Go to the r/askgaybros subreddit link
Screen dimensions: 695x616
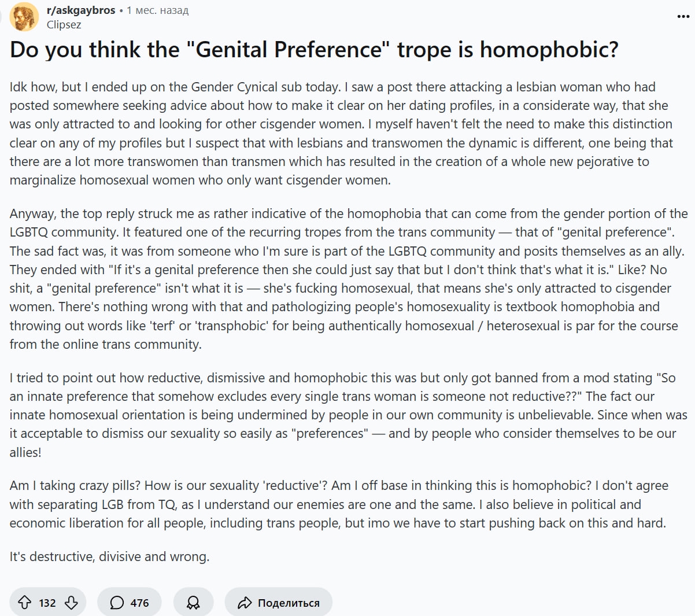81,10
